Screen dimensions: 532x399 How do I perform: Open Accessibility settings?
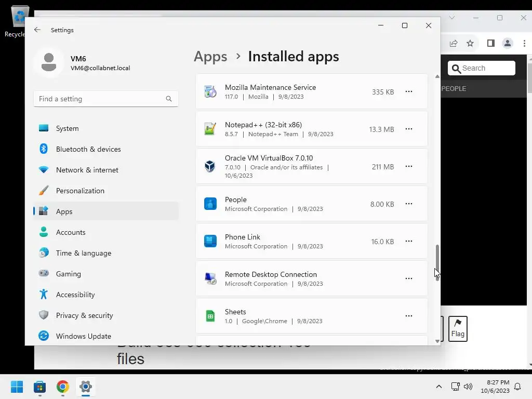[x=106, y=295]
